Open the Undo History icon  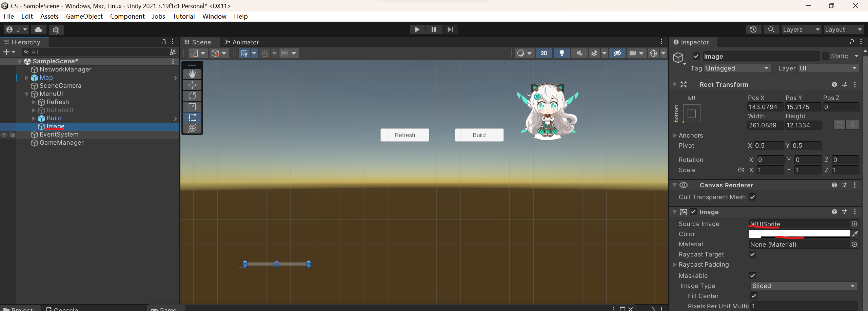(753, 29)
